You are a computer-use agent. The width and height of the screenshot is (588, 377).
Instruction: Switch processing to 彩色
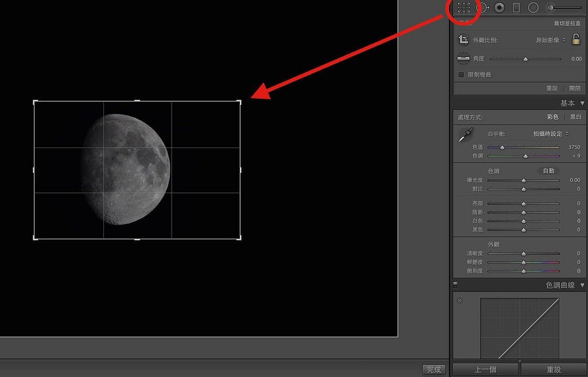pyautogui.click(x=552, y=117)
